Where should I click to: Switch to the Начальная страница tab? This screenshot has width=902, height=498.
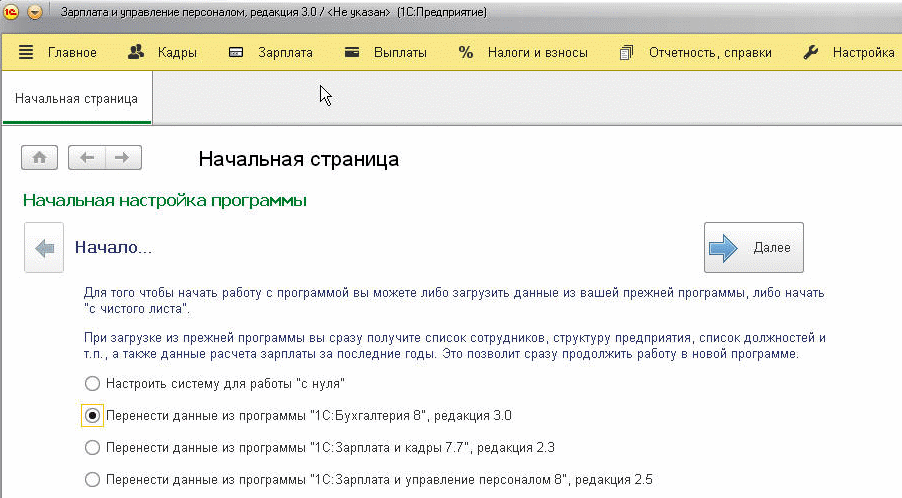(77, 98)
